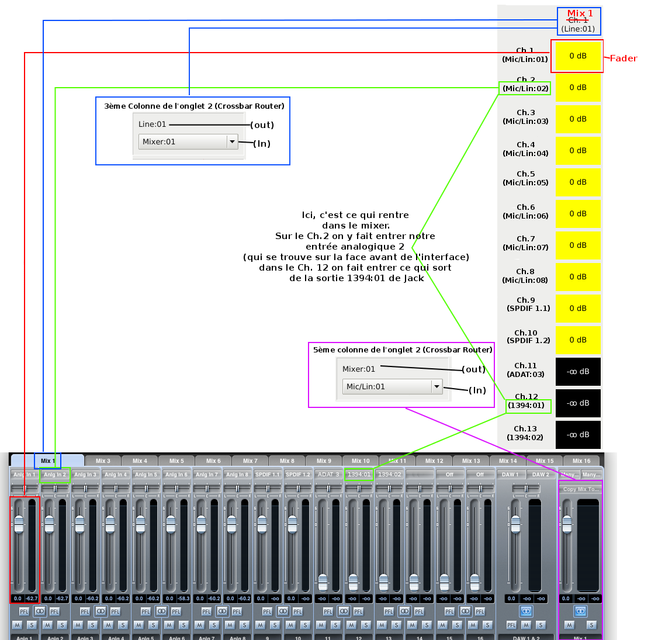The height and width of the screenshot is (640, 672).
Task: Solo channel 14
Action: [x=428, y=625]
